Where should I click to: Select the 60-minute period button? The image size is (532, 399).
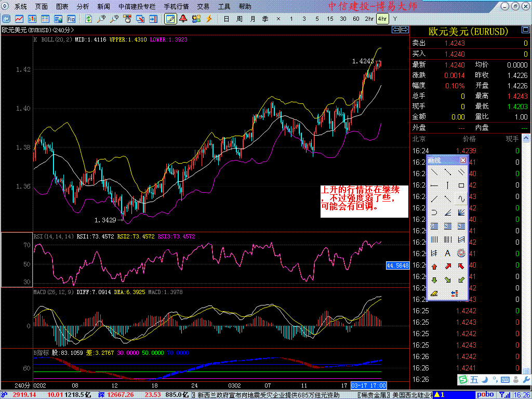pyautogui.click(x=356, y=19)
